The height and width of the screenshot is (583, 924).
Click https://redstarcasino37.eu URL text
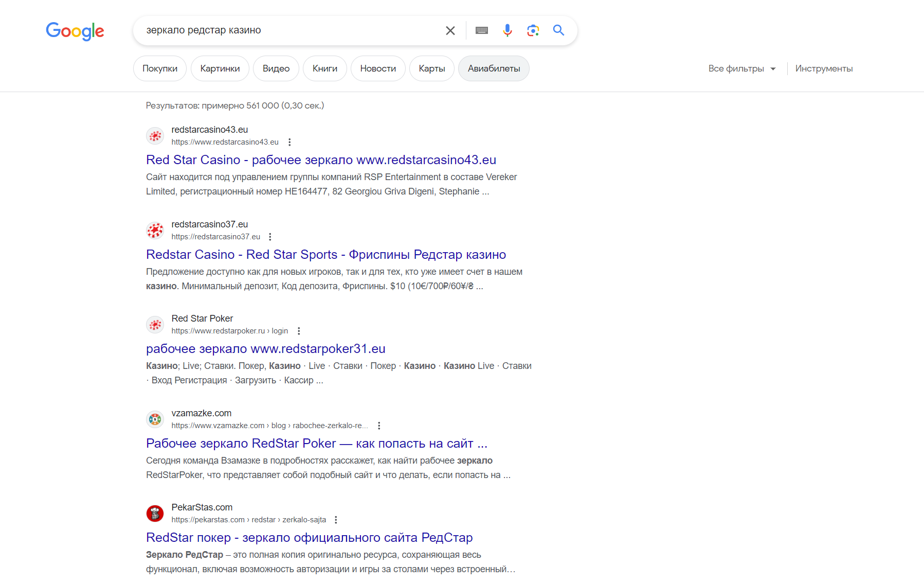click(x=216, y=237)
